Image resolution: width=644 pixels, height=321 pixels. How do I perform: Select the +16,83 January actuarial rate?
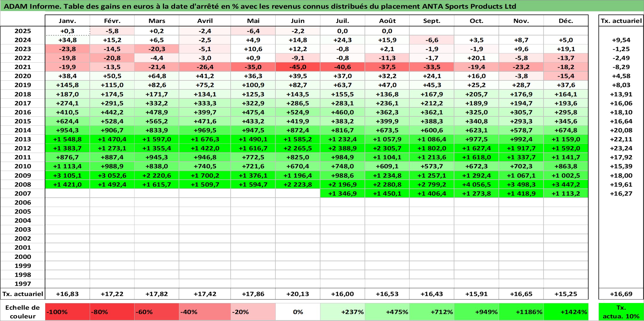[67, 294]
